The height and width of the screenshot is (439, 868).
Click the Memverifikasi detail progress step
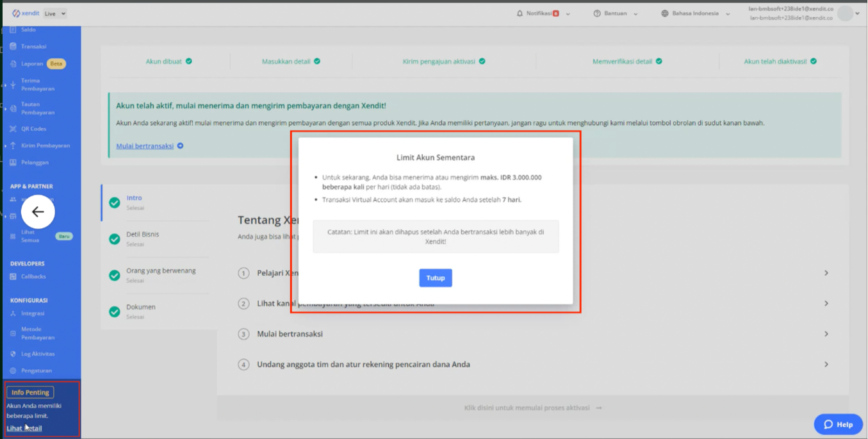(x=627, y=62)
